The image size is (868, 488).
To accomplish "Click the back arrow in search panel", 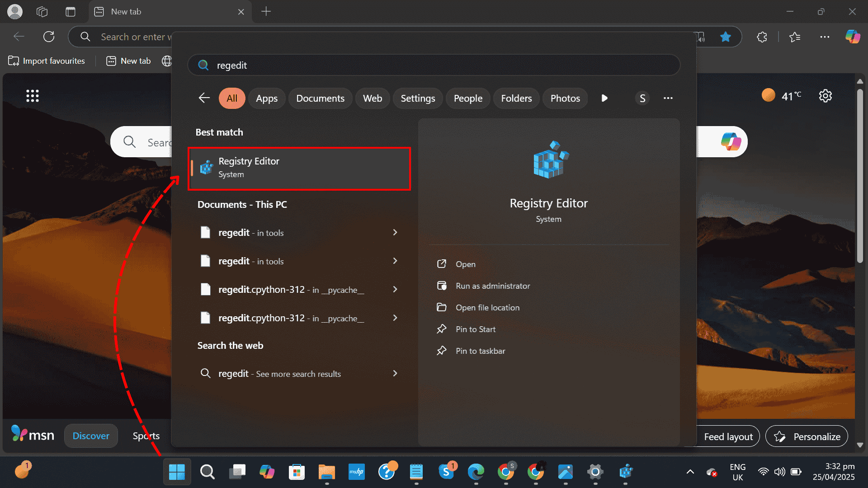I will (x=204, y=98).
